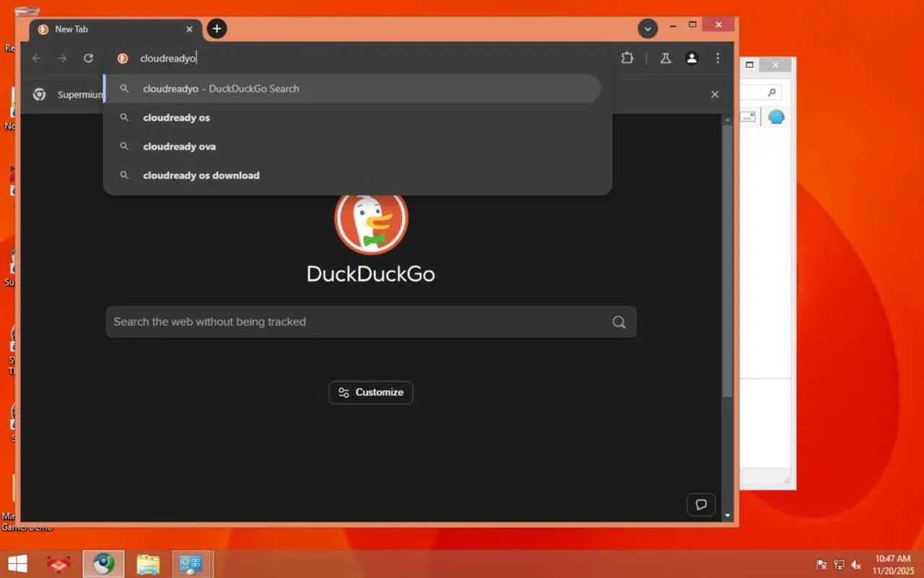The image size is (924, 578).
Task: Focus the 'Search the web without being tracked' box
Action: (x=371, y=322)
